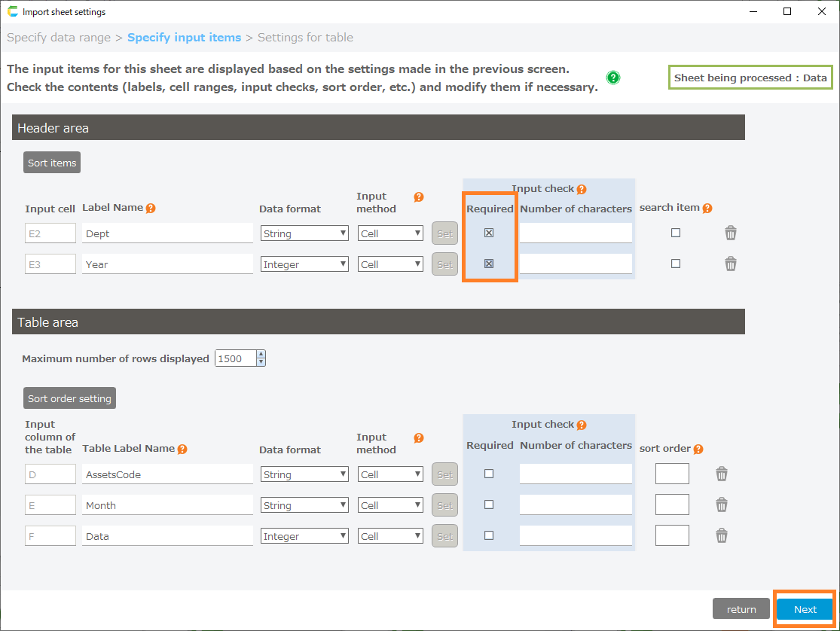
Task: Click the trash icon for the Year row
Action: [x=730, y=264]
